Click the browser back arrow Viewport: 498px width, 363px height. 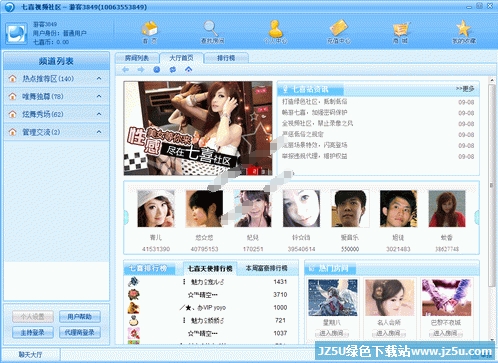[x=125, y=69]
